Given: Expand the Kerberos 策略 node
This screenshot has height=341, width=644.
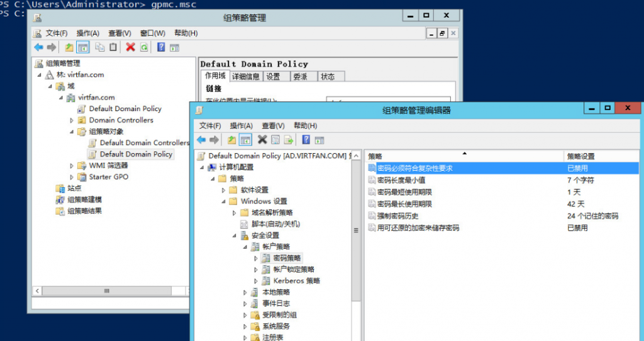Looking at the screenshot, I should (x=256, y=281).
